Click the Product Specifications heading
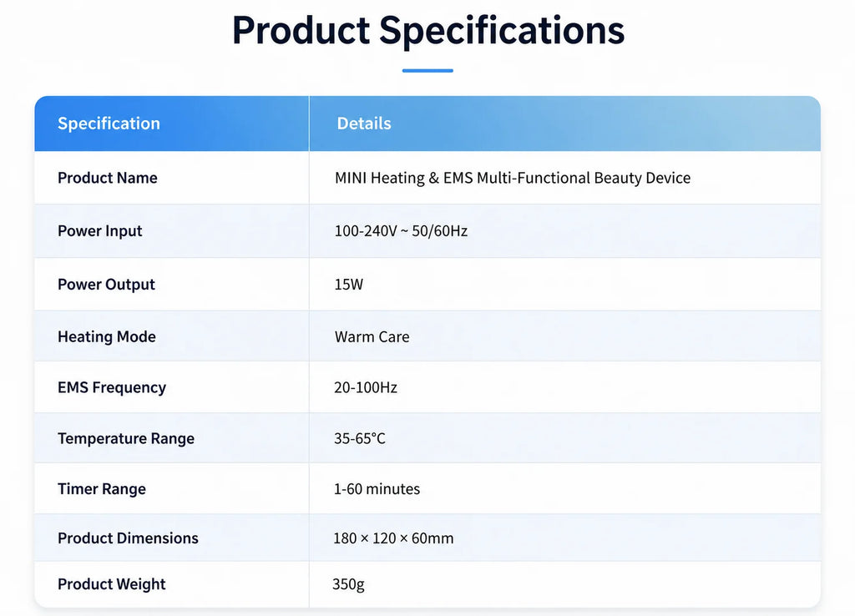Image resolution: width=855 pixels, height=616 pixels. (428, 31)
